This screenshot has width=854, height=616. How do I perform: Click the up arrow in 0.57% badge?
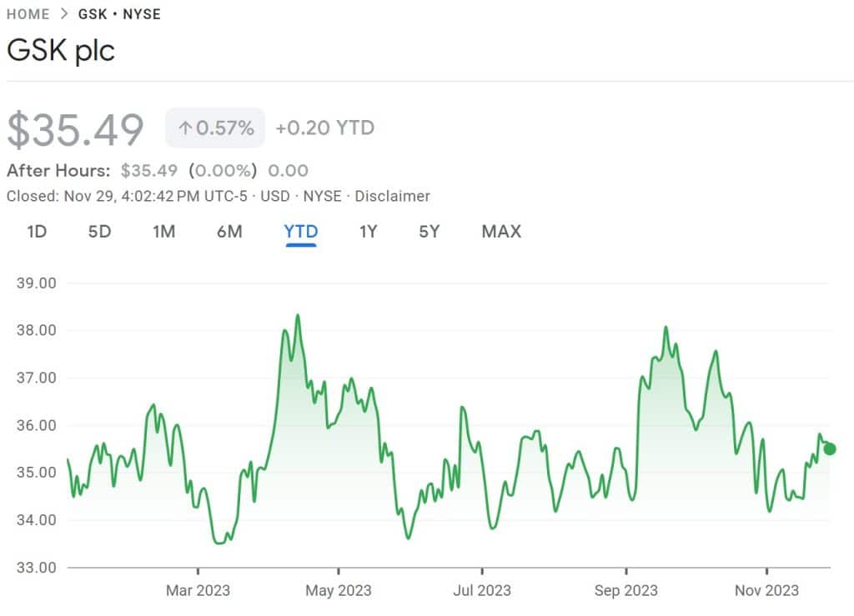coord(185,128)
